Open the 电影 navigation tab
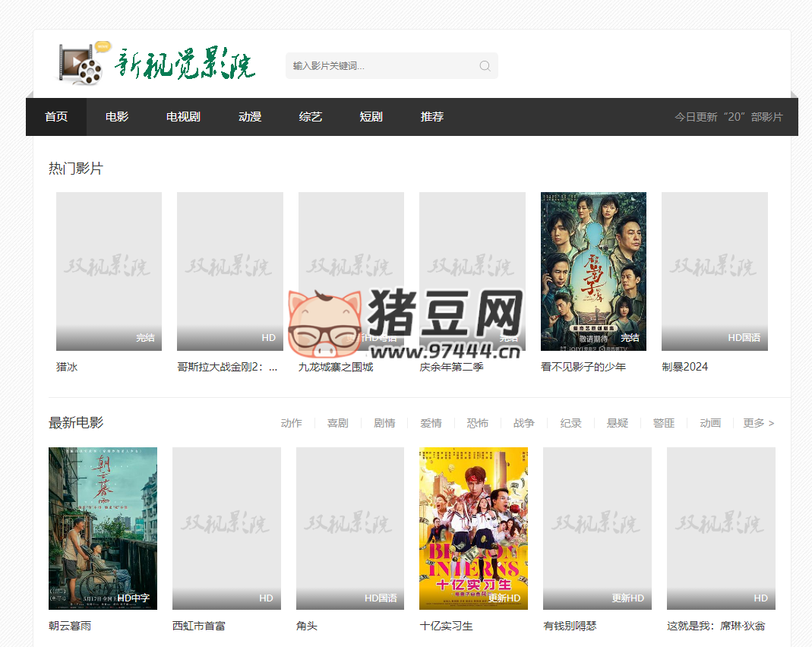This screenshot has height=647, width=812. 117,117
